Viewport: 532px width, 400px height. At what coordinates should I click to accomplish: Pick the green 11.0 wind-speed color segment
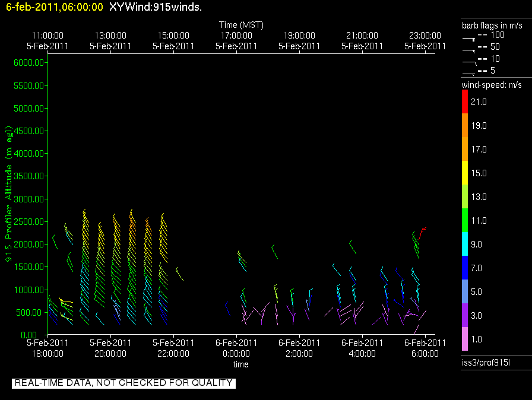(465, 221)
